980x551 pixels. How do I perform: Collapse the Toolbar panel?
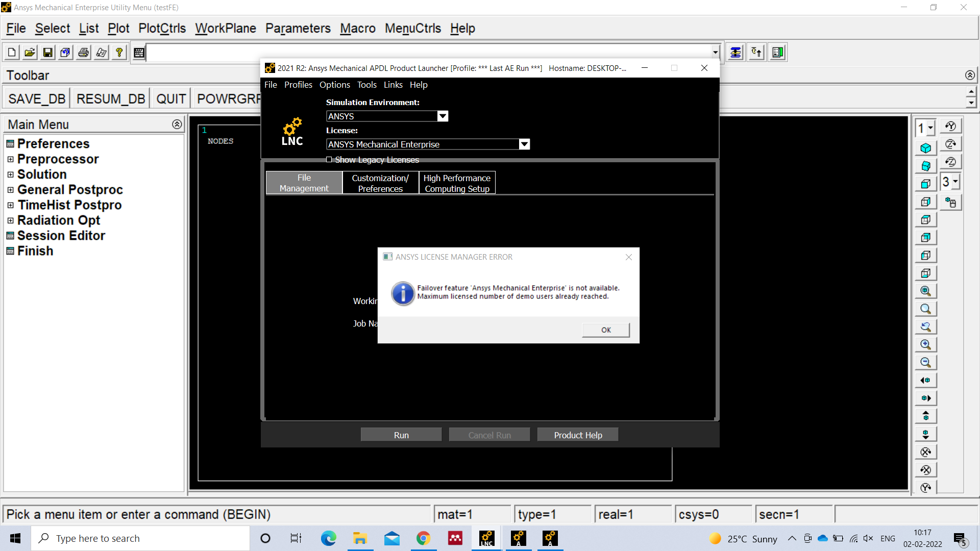point(970,75)
